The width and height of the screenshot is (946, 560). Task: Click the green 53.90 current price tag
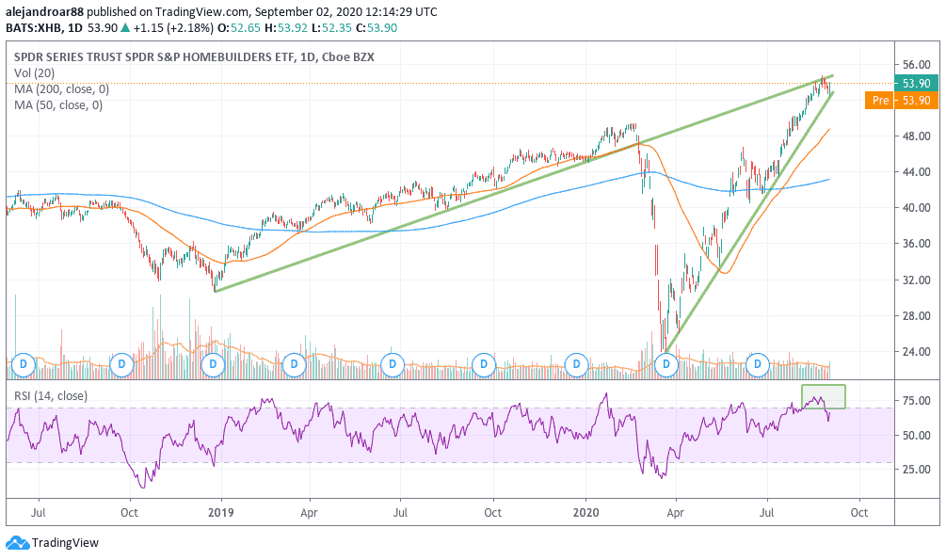click(x=916, y=83)
